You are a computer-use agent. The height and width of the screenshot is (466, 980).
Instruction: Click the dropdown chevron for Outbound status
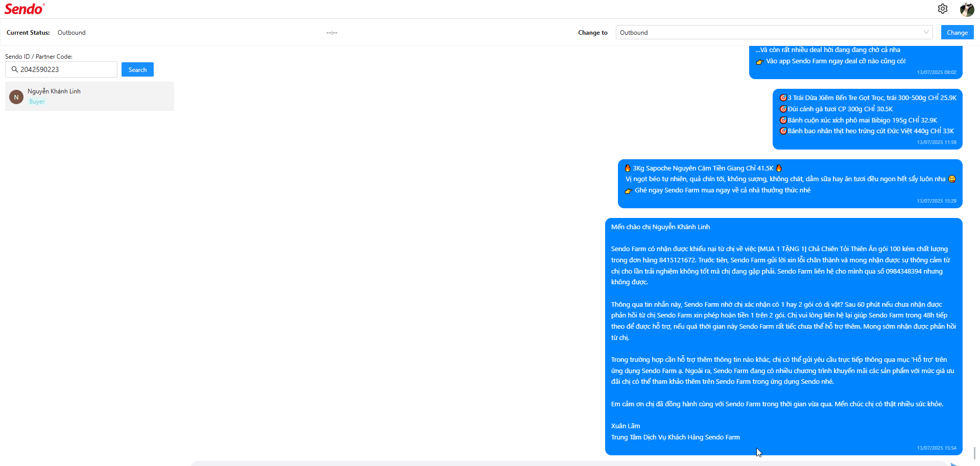(926, 32)
